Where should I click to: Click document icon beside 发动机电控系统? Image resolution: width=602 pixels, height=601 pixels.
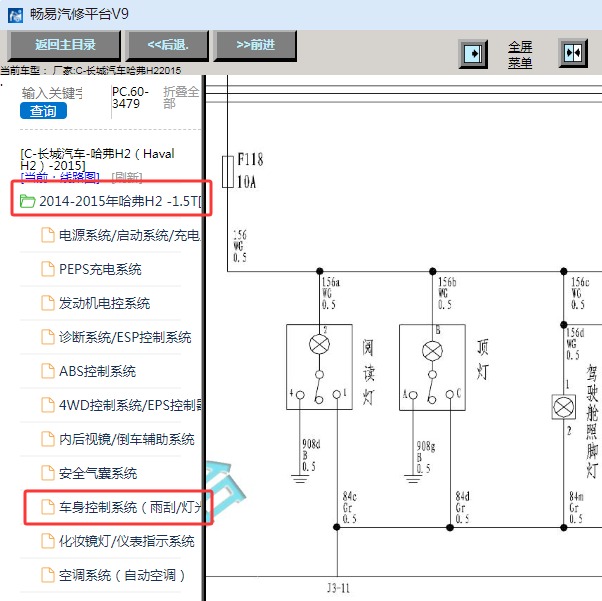(48, 303)
